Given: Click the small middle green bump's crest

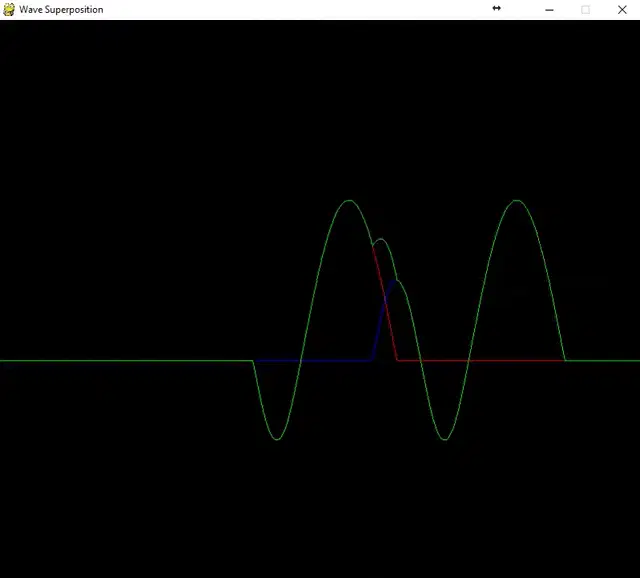Looking at the screenshot, I should tap(380, 239).
